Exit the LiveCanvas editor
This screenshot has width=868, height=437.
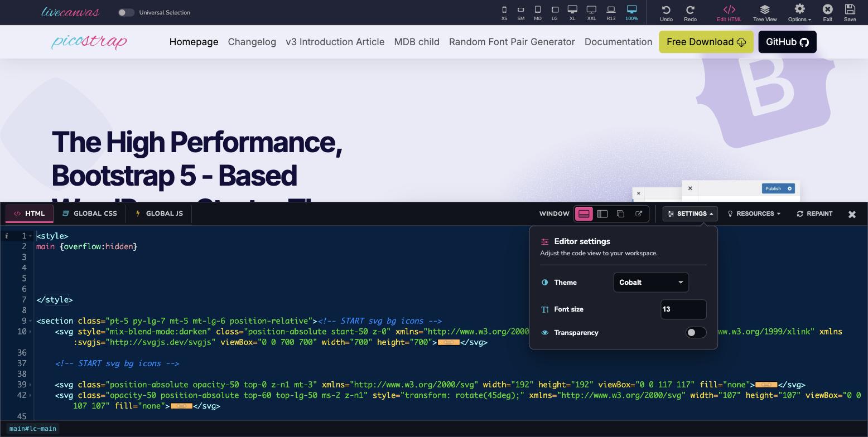(827, 13)
